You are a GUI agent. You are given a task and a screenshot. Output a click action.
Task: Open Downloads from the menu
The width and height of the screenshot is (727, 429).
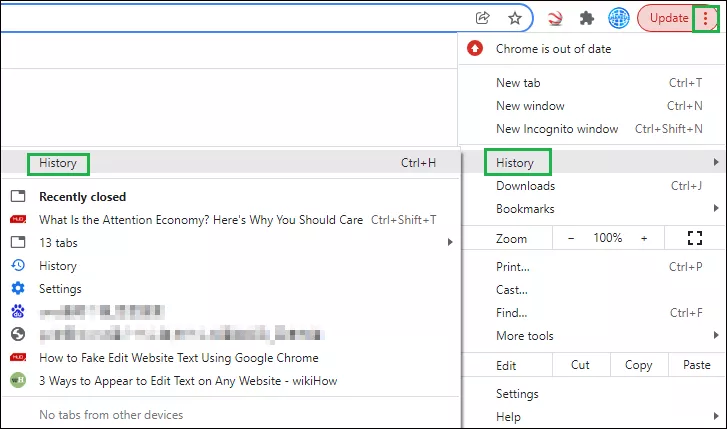point(592,186)
